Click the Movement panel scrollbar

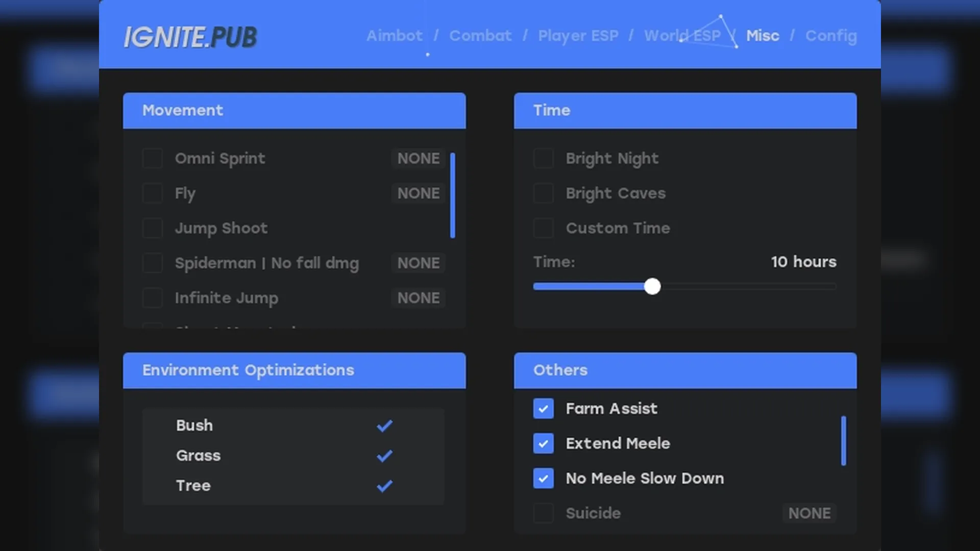pos(452,195)
